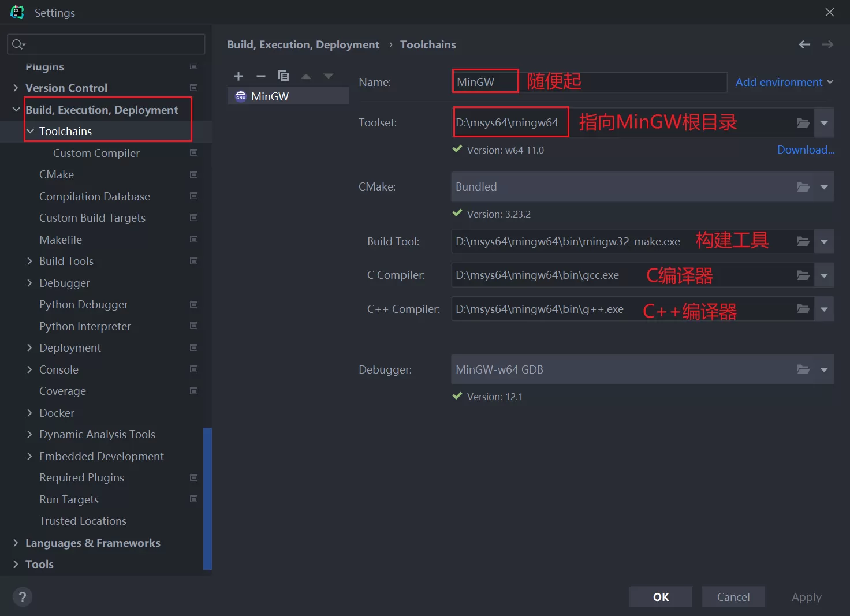This screenshot has width=850, height=616.
Task: Browse folder icon for Debugger field
Action: pos(803,369)
